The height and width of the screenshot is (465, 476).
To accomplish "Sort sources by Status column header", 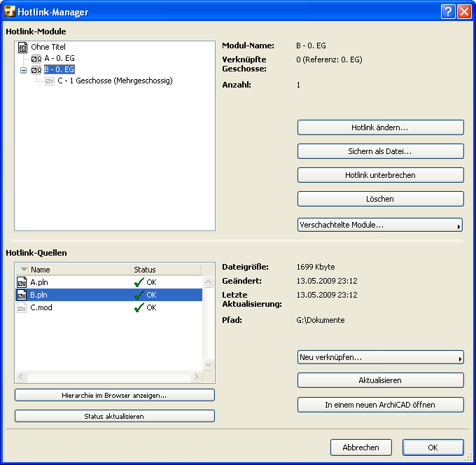I will [x=167, y=270].
